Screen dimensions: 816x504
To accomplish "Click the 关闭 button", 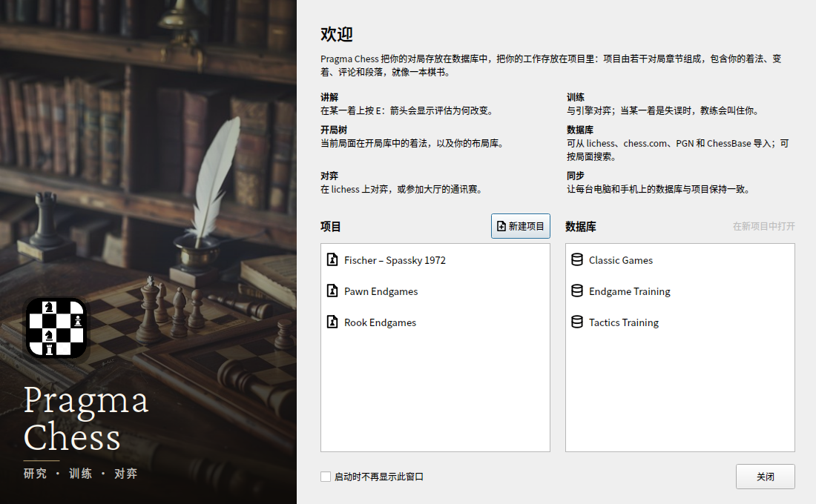I will (x=765, y=477).
